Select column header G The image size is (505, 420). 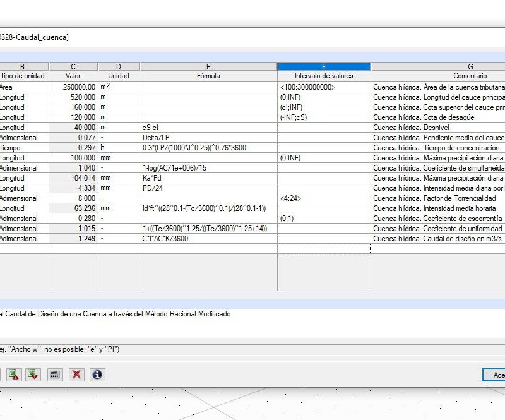pyautogui.click(x=438, y=67)
